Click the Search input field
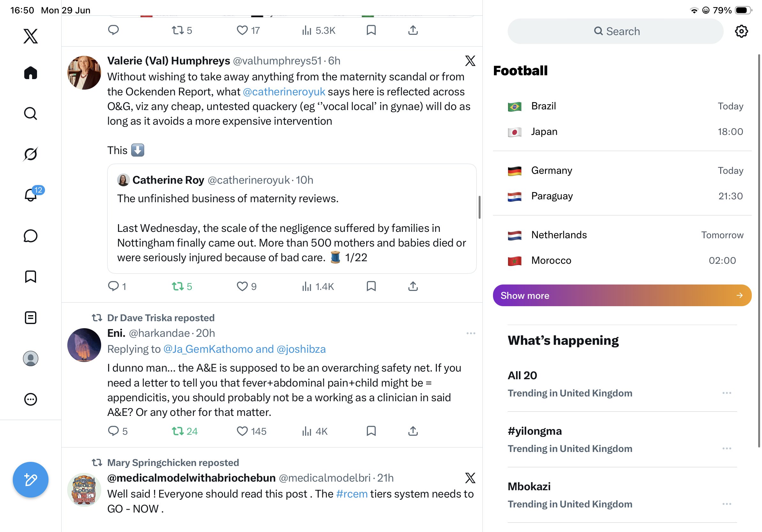762x532 pixels. [615, 31]
